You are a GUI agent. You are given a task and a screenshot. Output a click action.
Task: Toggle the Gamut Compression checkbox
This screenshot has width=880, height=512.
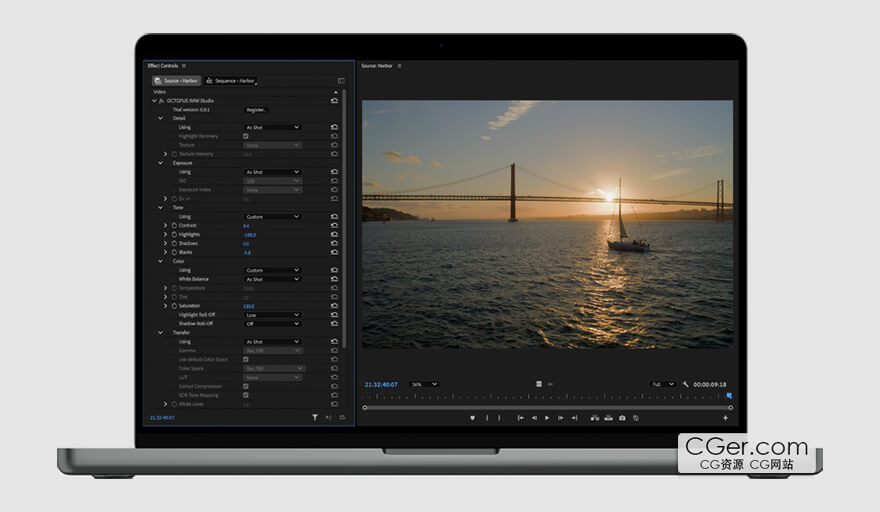coord(246,386)
